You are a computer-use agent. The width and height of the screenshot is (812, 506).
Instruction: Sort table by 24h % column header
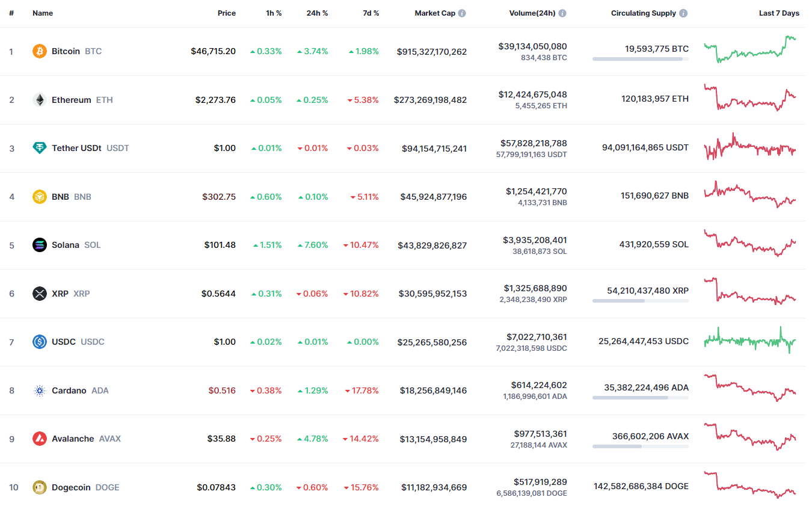coord(317,13)
